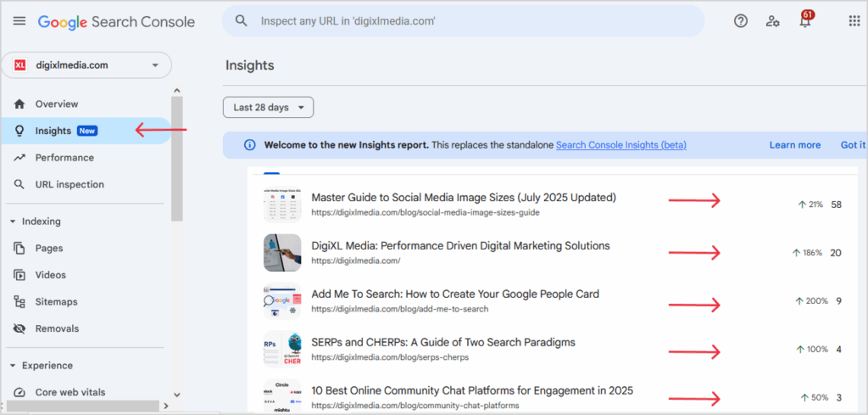Click the sidebar vertical scrollbar
This screenshot has width=868, height=415.
click(x=176, y=158)
